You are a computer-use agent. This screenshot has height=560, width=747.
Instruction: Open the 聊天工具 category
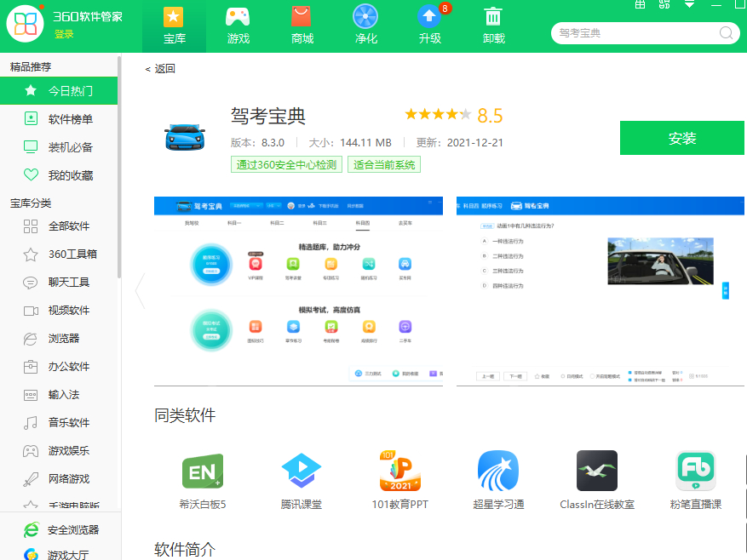click(x=59, y=283)
